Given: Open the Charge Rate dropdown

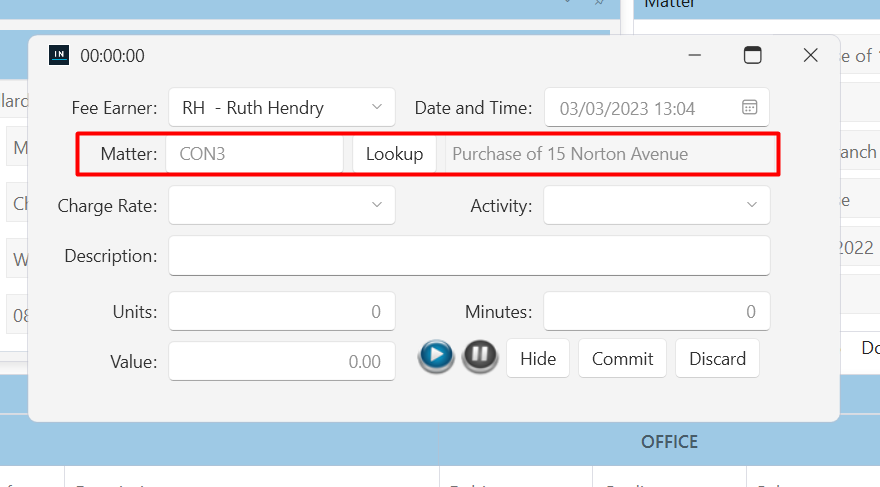Looking at the screenshot, I should [x=377, y=205].
